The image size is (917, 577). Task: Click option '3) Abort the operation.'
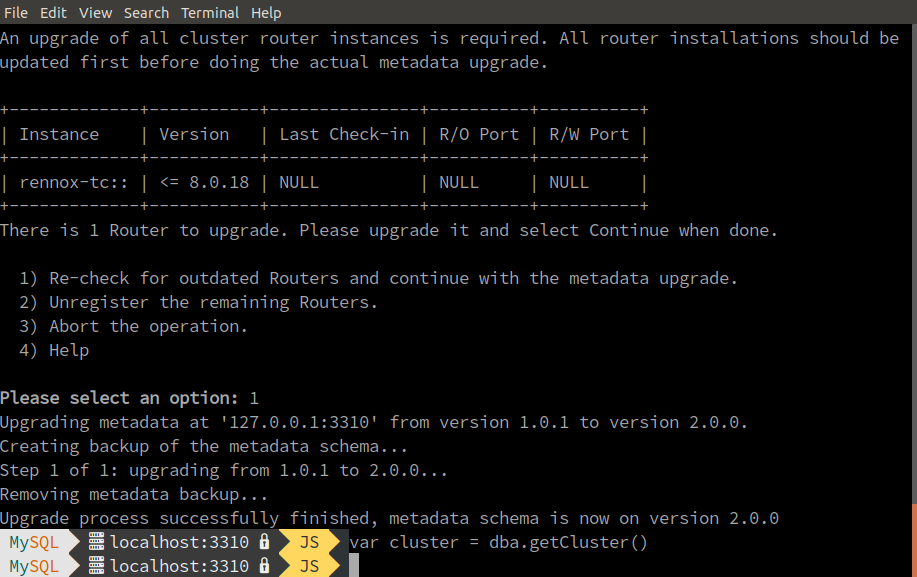[134, 326]
